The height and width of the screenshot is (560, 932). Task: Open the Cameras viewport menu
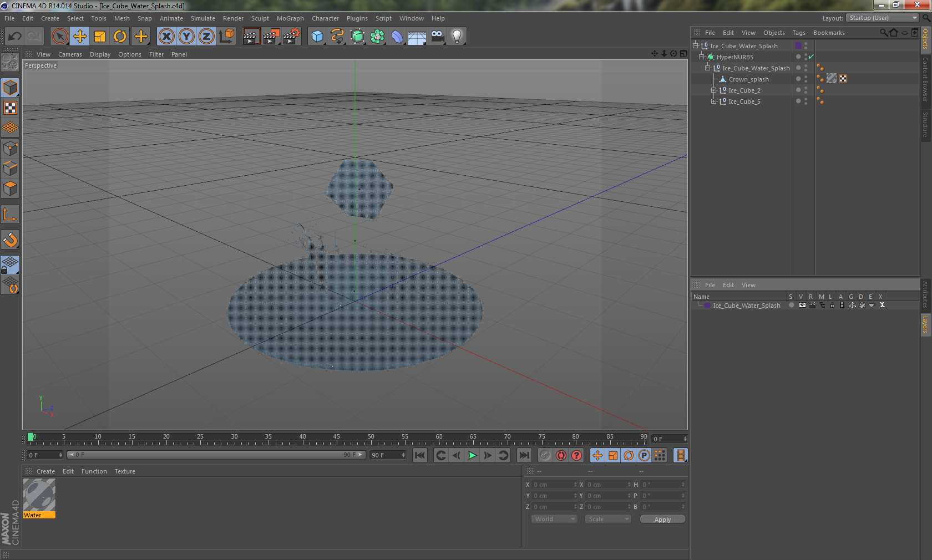tap(70, 54)
